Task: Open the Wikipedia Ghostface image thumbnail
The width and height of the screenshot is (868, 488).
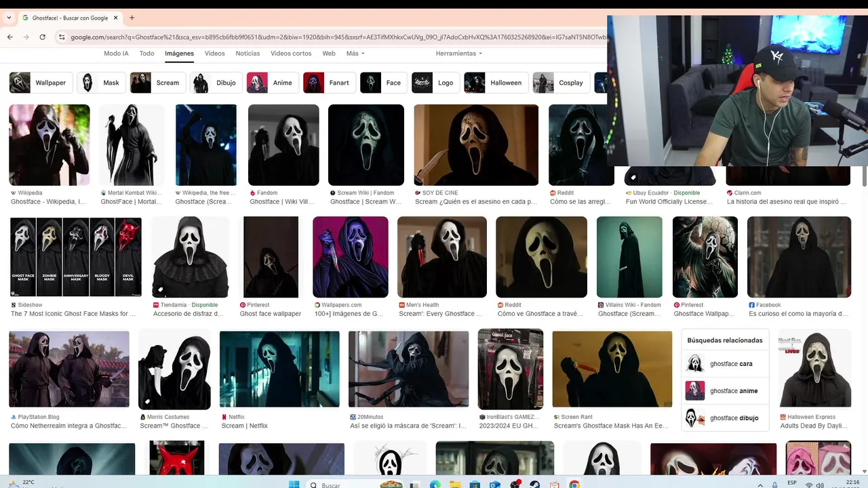Action: [50, 145]
